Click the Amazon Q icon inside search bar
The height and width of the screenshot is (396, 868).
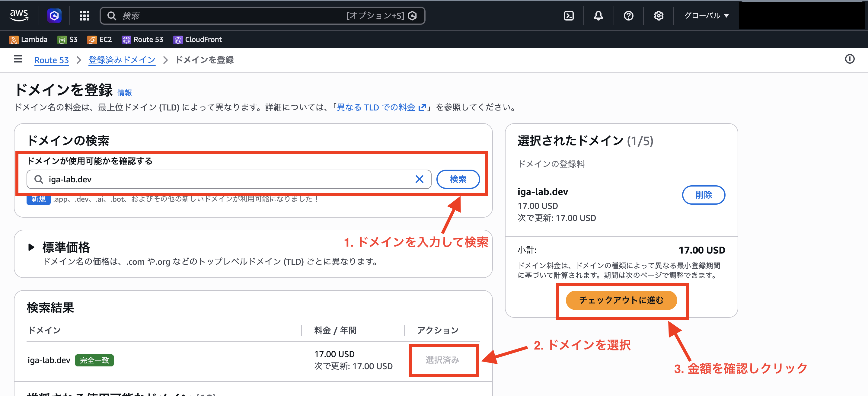(413, 15)
